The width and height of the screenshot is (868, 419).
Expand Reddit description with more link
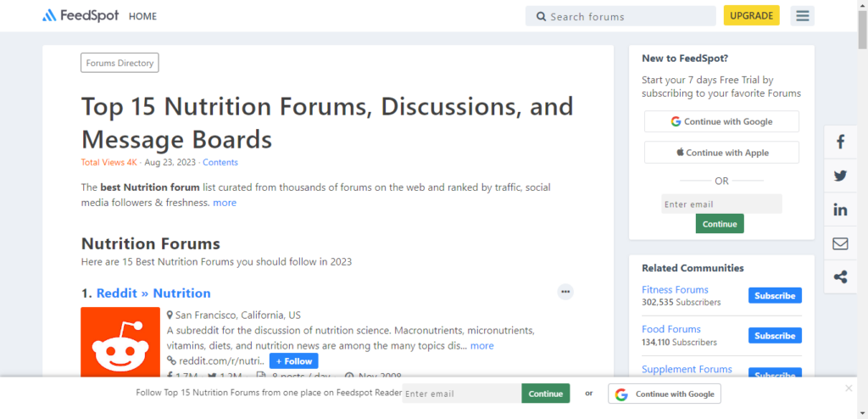[481, 346]
